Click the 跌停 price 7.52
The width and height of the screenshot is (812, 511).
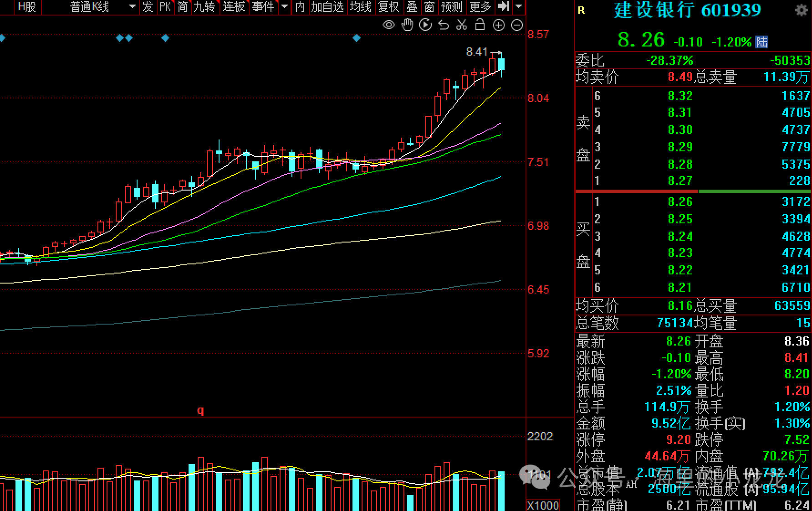(x=797, y=439)
